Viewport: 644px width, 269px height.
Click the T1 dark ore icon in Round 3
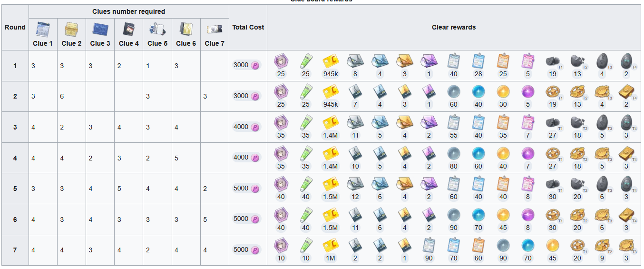[553, 122]
